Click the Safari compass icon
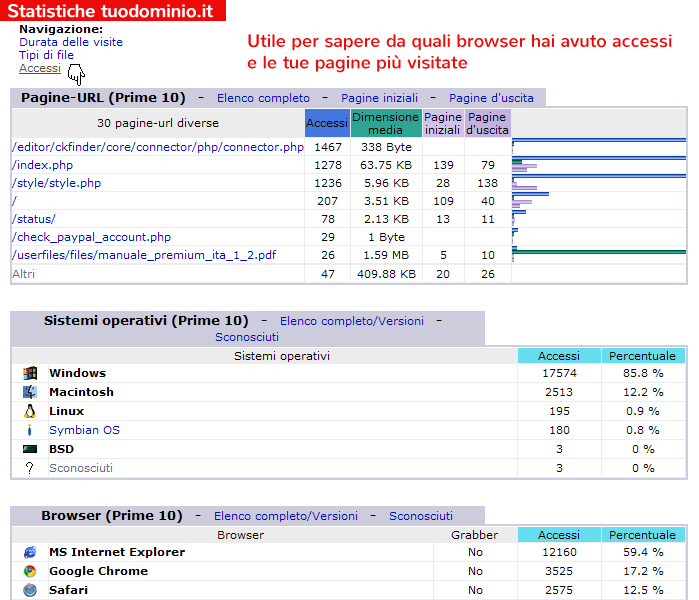This screenshot has height=600, width=699. (x=30, y=590)
